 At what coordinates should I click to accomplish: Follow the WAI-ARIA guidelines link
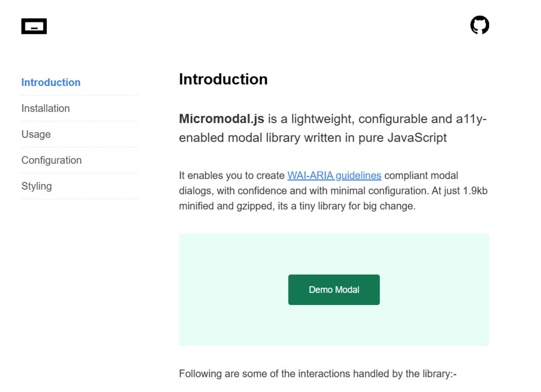tap(334, 175)
